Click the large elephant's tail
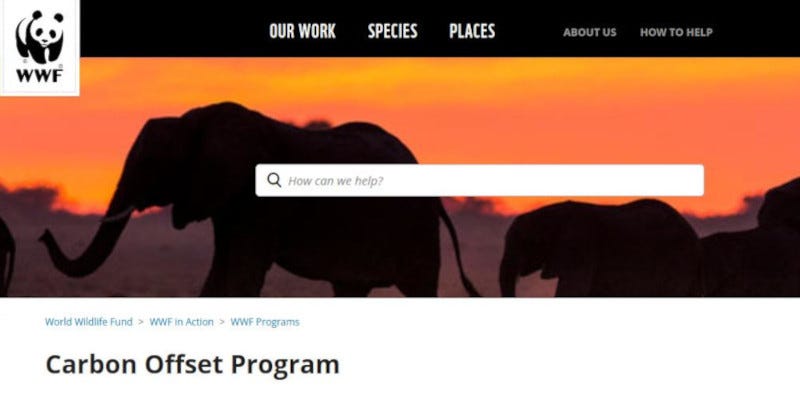 (458, 247)
